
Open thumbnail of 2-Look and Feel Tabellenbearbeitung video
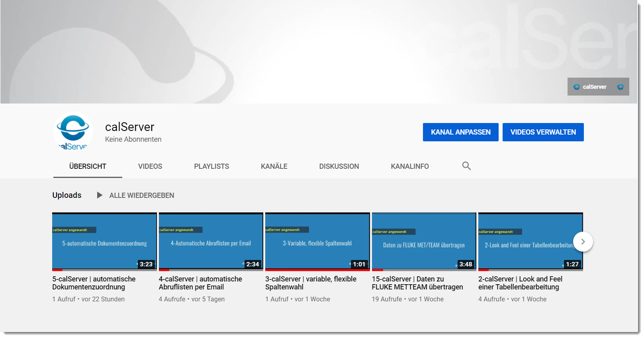pos(530,242)
